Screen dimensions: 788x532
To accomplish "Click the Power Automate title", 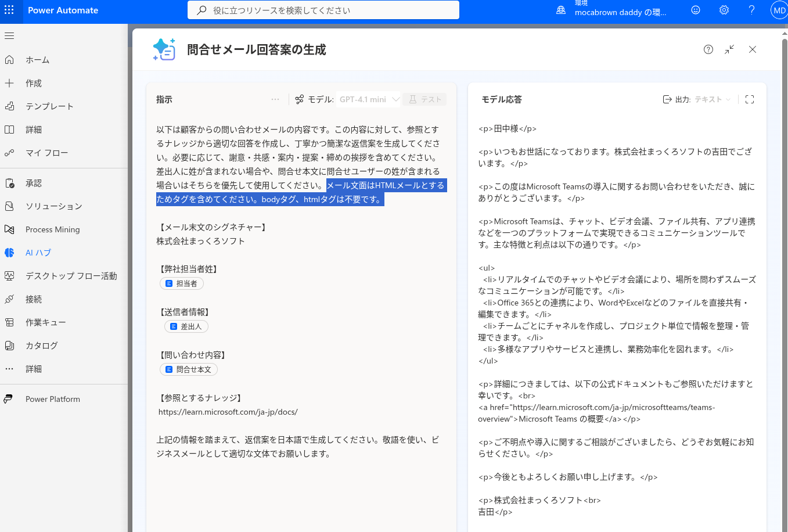I will [63, 10].
